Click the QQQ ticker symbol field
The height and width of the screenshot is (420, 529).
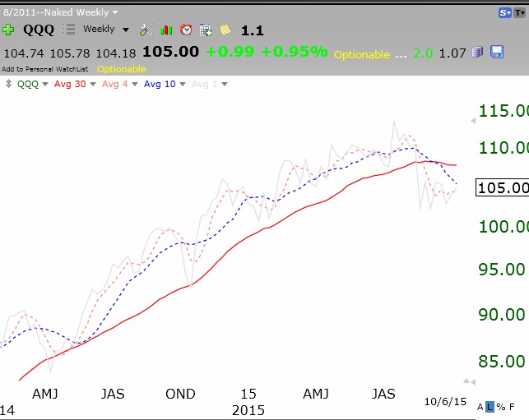click(39, 30)
